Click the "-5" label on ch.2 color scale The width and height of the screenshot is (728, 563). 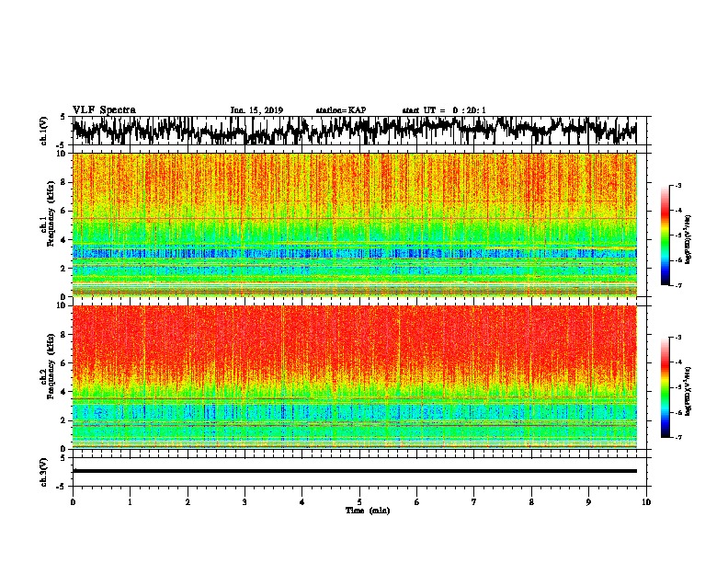[677, 387]
